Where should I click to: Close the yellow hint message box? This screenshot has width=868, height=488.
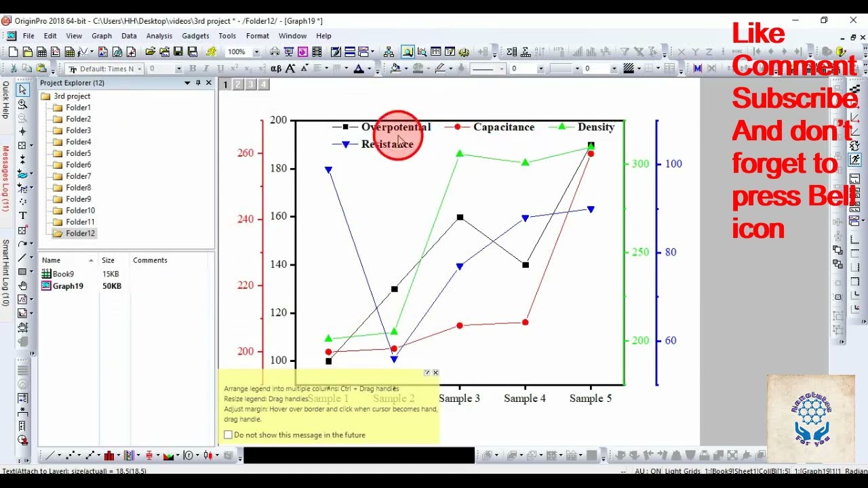point(436,373)
